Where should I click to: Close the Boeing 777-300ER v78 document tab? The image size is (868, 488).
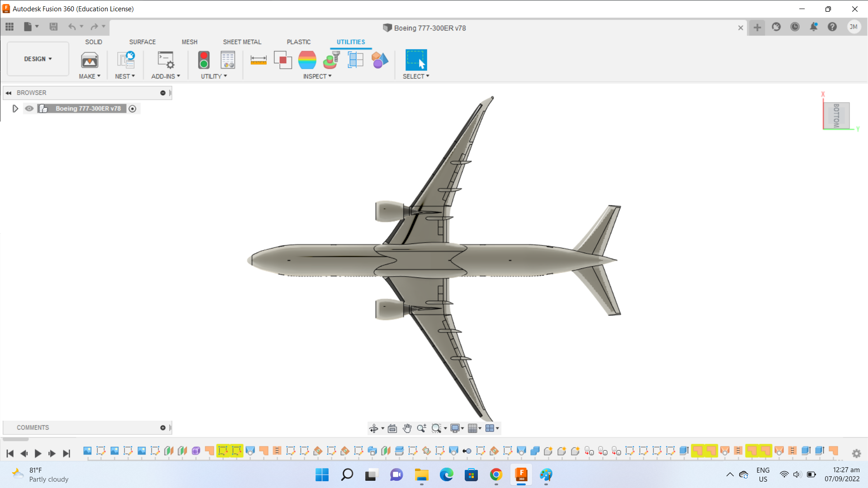click(x=741, y=28)
